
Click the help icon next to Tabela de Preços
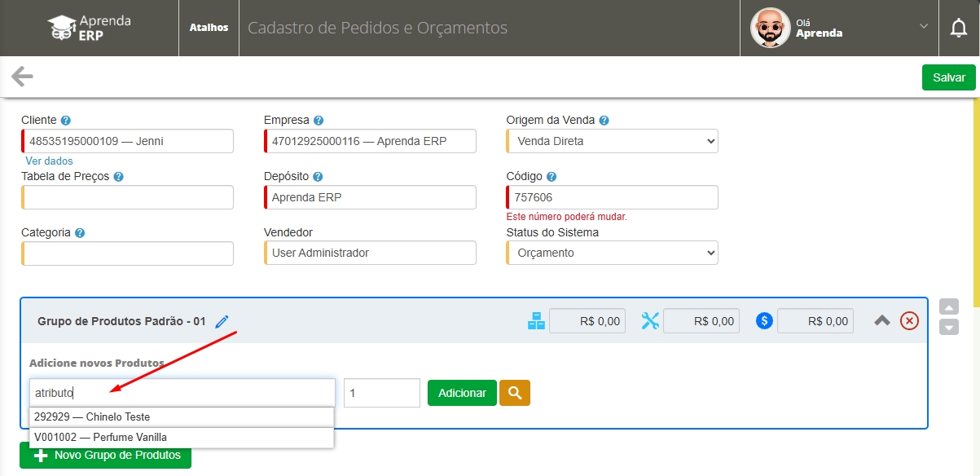click(x=119, y=177)
